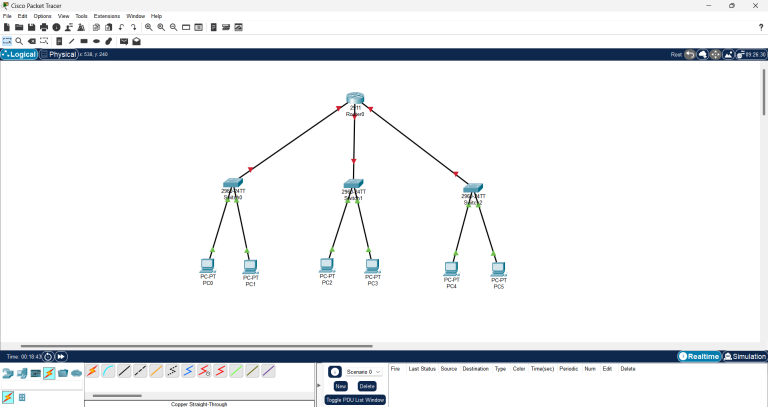
Task: Pick the Resize Shape tool
Action: coord(44,41)
